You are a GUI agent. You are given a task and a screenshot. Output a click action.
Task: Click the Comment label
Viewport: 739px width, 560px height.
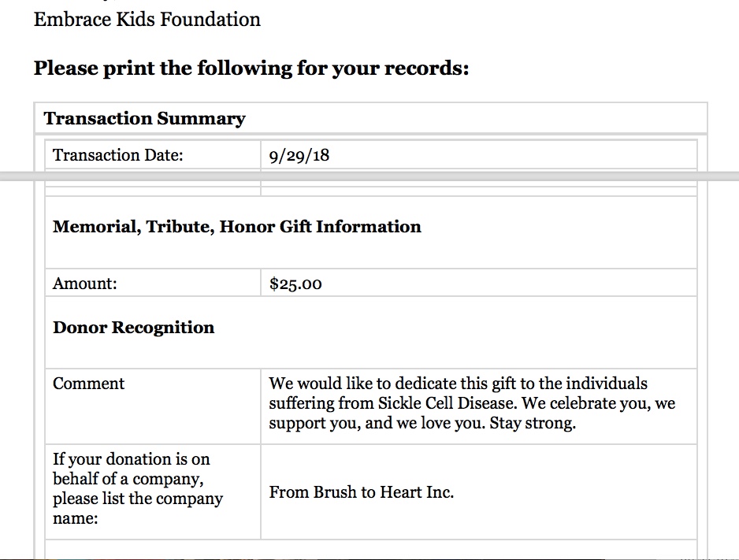(x=88, y=384)
